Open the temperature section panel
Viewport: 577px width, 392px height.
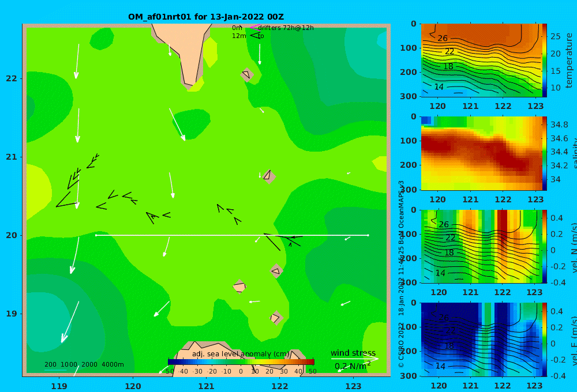(481, 61)
